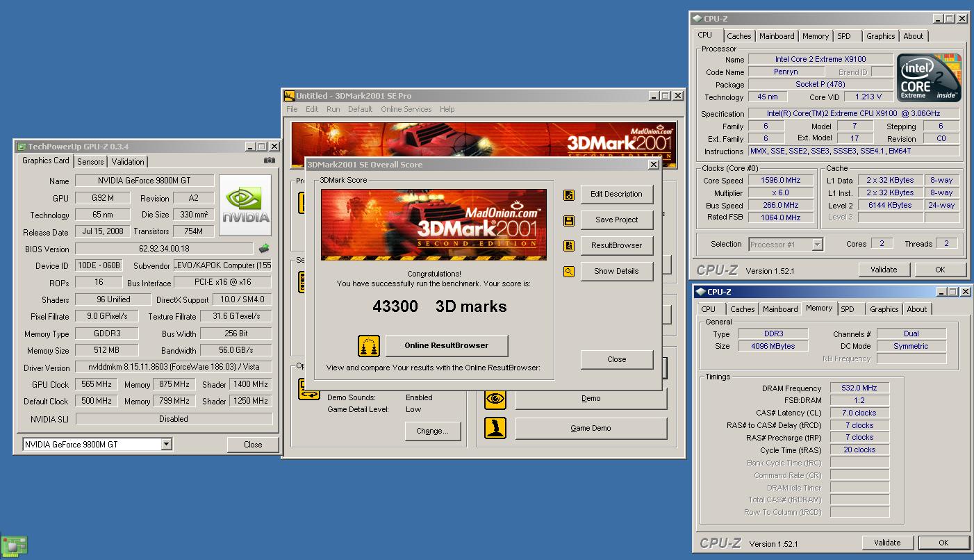Click the taskbar icon on the desktop bottom-left
974x560 pixels.
coord(14,546)
